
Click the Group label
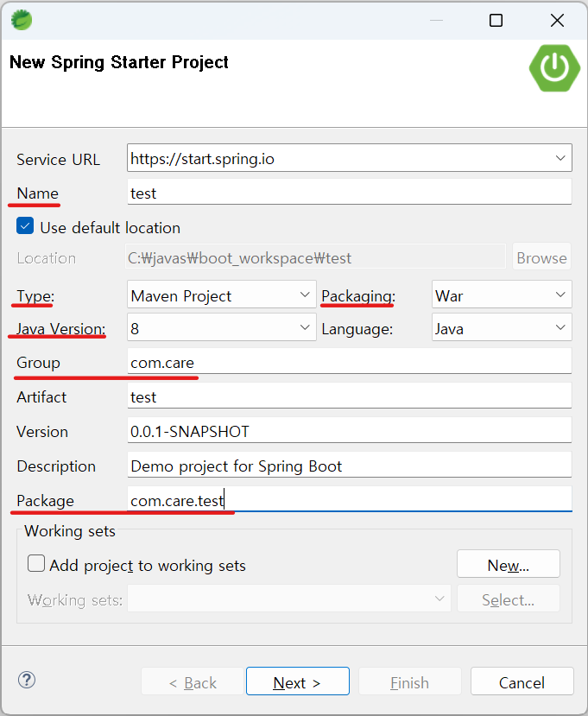38,363
